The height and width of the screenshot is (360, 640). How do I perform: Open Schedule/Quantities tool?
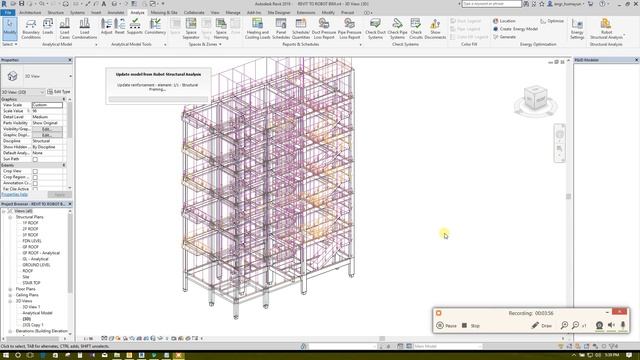click(x=301, y=29)
